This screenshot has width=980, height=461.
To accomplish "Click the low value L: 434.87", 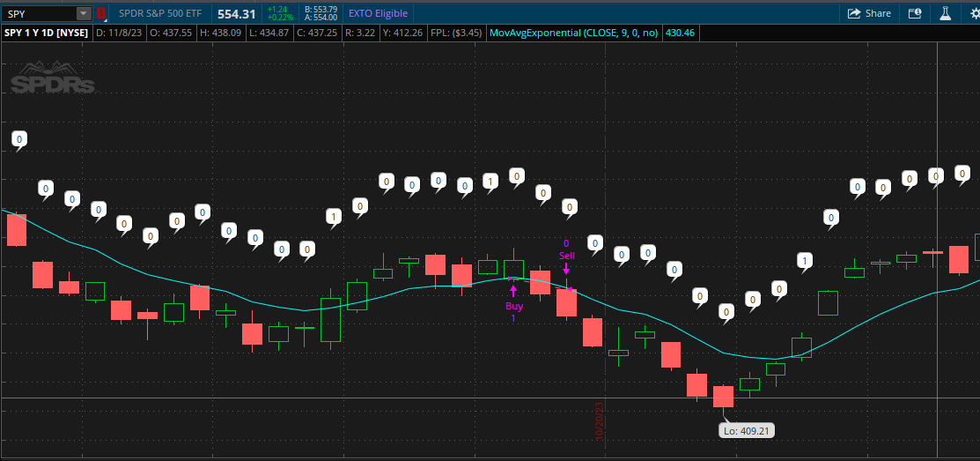I will click(269, 33).
